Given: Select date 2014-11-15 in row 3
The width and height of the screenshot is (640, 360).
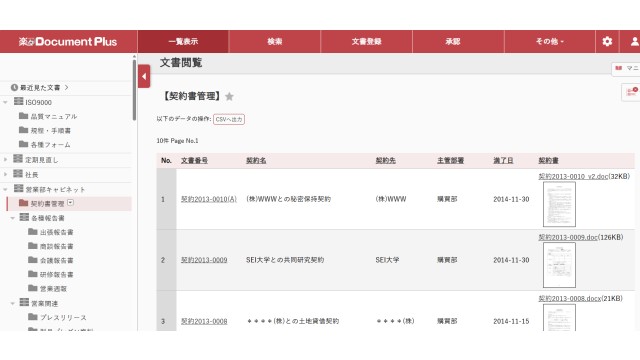Looking at the screenshot, I should point(511,321).
